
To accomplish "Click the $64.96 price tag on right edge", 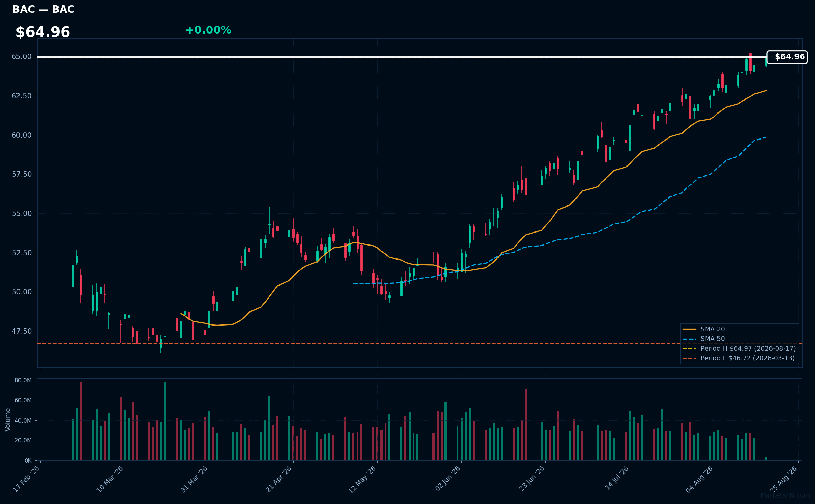I will [787, 57].
